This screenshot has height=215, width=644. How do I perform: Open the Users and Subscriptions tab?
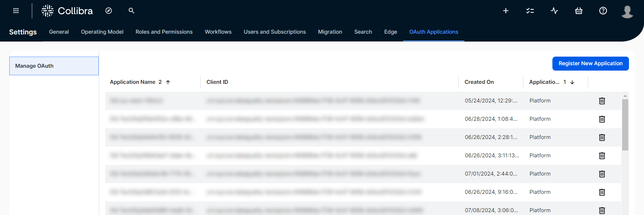tap(274, 32)
